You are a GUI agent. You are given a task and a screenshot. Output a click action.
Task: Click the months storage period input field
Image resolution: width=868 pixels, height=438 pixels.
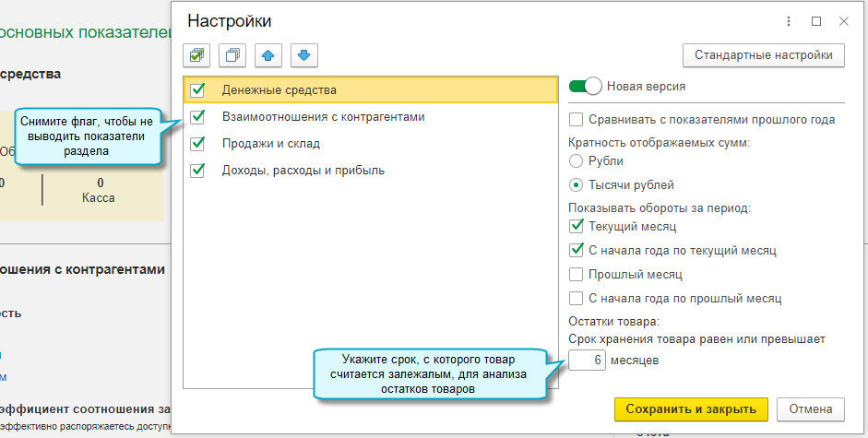click(x=587, y=361)
